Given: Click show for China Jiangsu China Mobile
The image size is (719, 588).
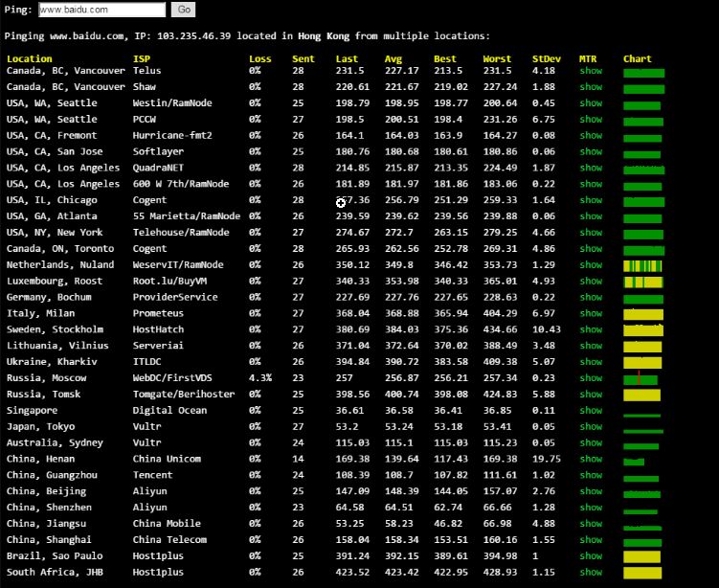Looking at the screenshot, I should [591, 523].
